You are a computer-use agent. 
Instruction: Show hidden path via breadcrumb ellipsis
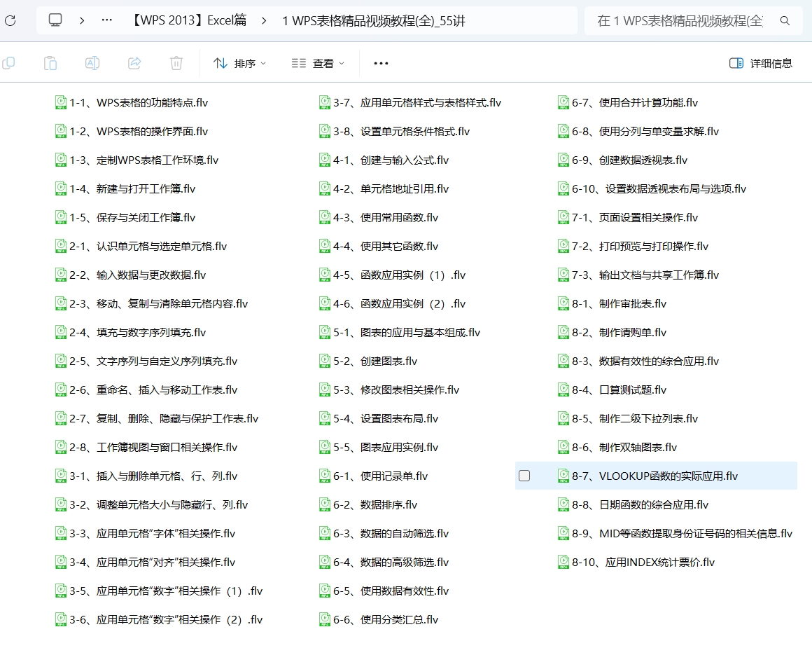106,20
